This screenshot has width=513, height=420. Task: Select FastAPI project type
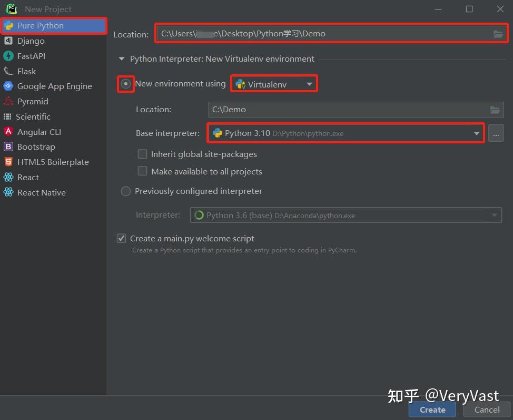54,56
